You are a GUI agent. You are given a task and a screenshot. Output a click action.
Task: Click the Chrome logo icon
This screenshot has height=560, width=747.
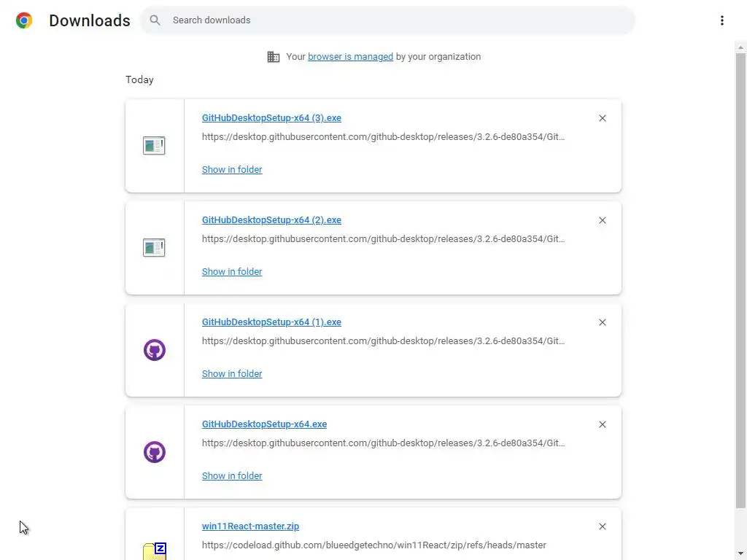pyautogui.click(x=24, y=20)
